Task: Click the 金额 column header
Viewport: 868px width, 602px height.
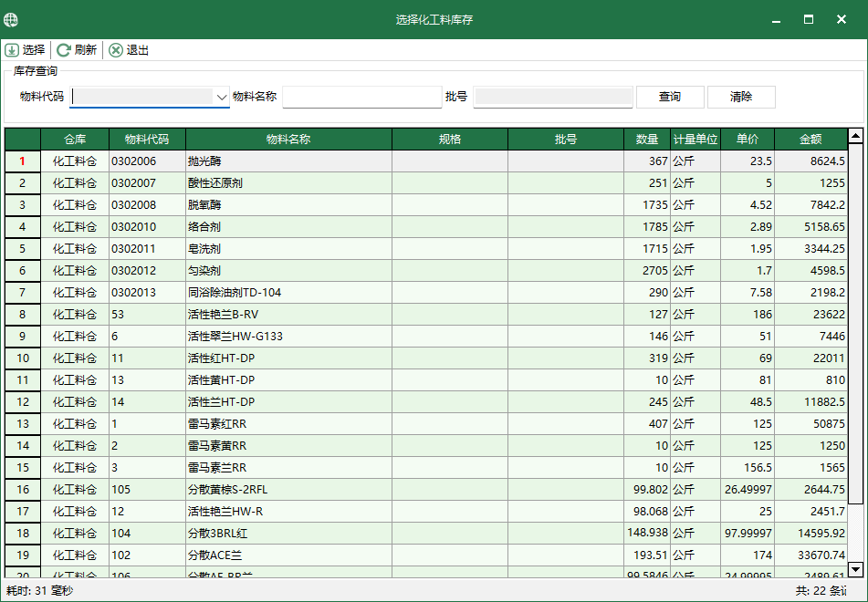Action: coord(810,139)
